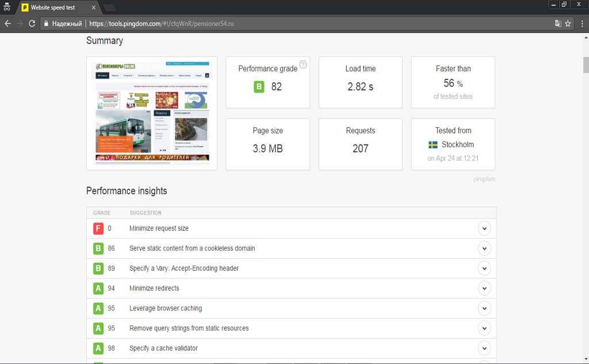Reload the page with refresh icon
This screenshot has width=589, height=364.
(x=32, y=24)
